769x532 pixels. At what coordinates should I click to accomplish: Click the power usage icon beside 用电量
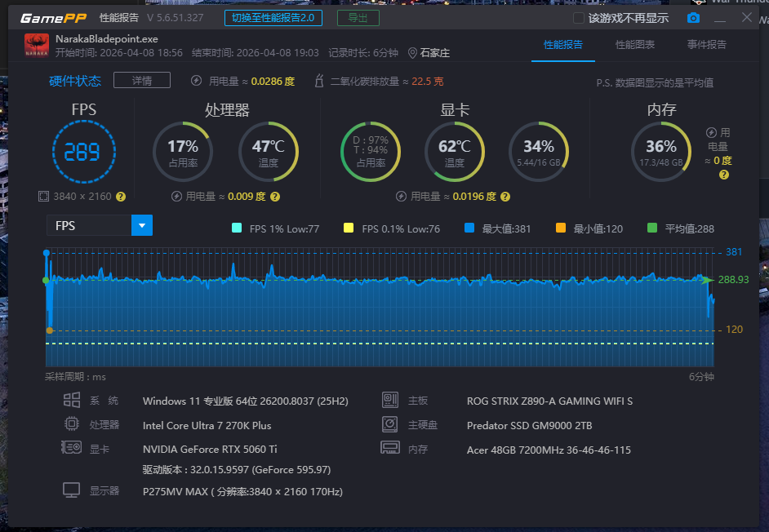(x=194, y=80)
